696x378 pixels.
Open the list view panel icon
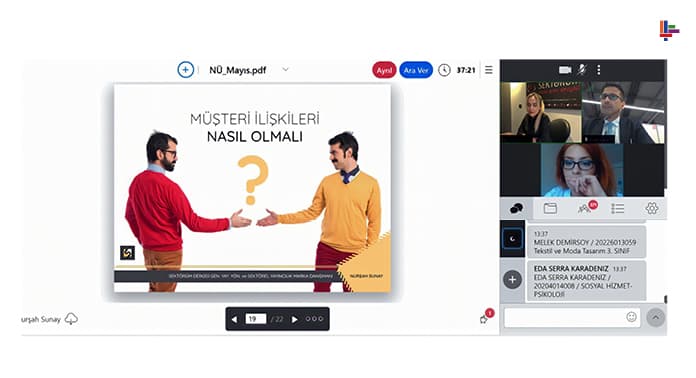tap(617, 208)
